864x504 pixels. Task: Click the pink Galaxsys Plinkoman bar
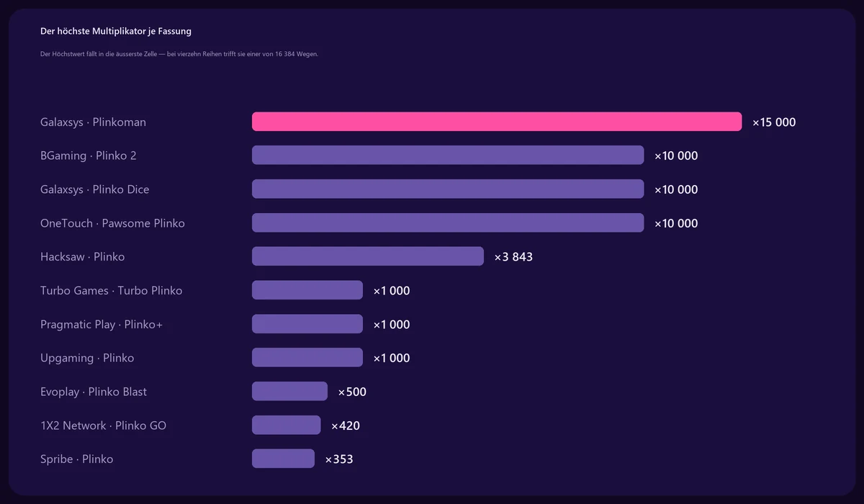[497, 122]
